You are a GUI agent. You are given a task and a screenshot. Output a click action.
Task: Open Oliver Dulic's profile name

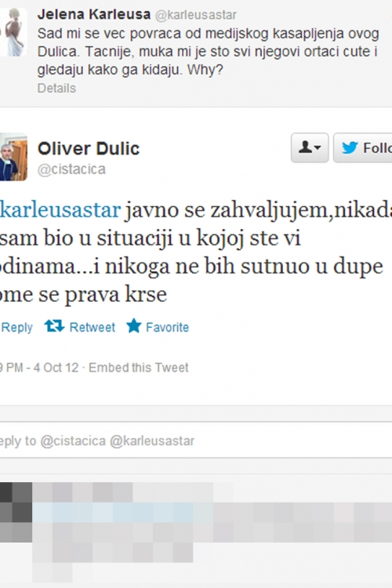point(89,148)
